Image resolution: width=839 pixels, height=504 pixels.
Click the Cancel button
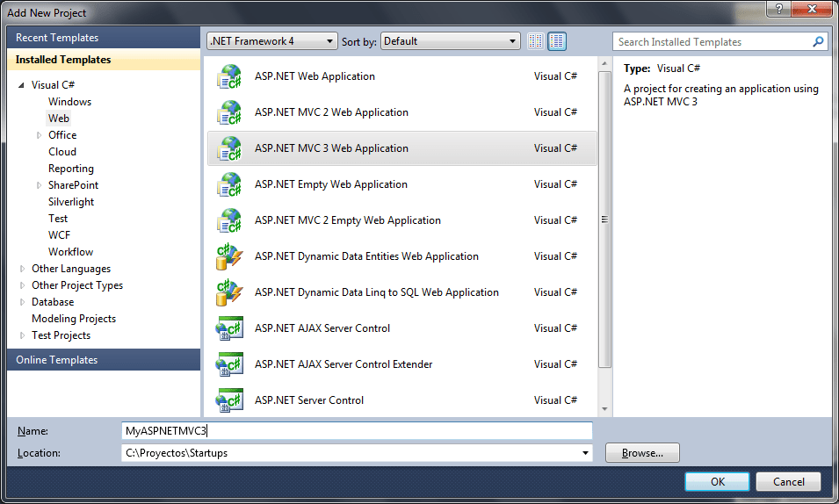coord(788,481)
